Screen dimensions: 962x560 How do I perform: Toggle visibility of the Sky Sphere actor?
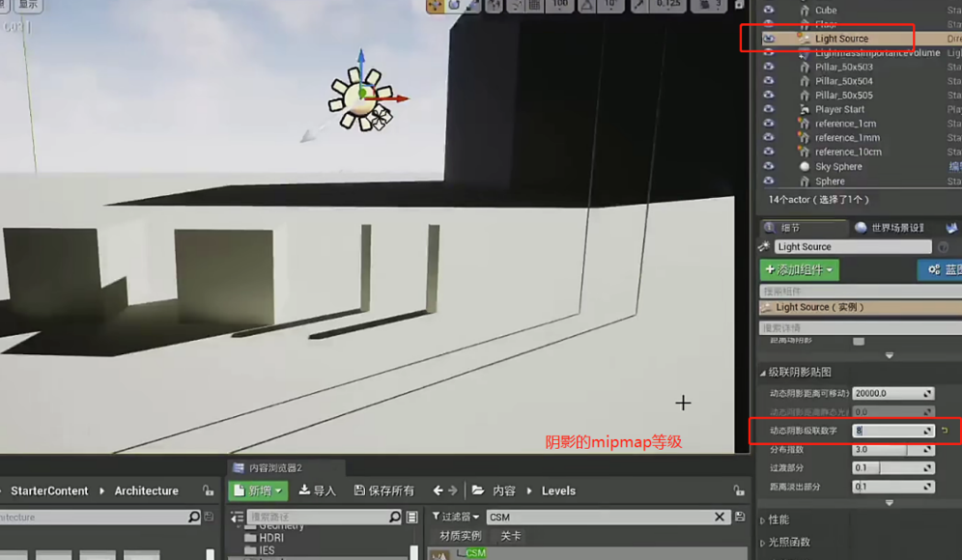pos(769,166)
